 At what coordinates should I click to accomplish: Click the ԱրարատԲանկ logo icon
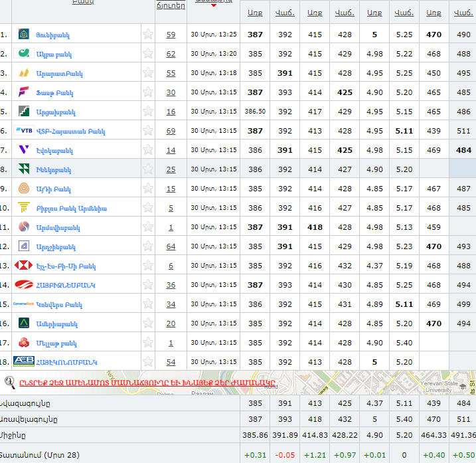[24, 72]
